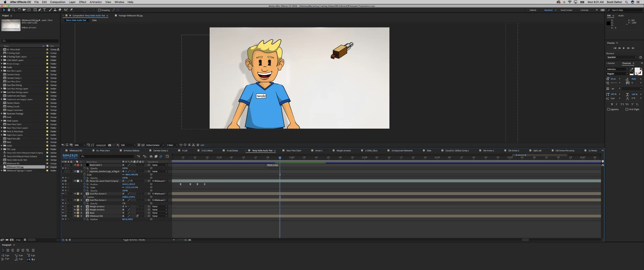644x270 pixels.
Task: Select the Rectangle shape tool
Action: pyautogui.click(x=35, y=10)
